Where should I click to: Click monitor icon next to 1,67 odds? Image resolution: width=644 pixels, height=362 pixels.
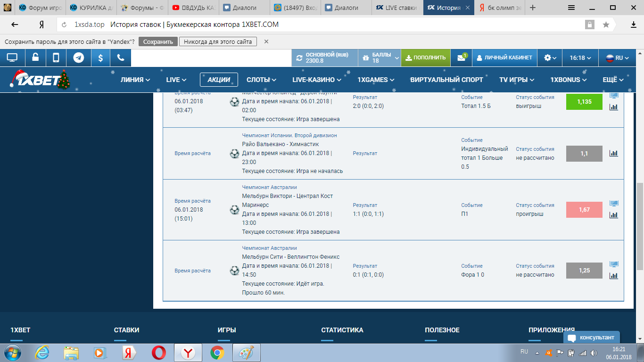click(613, 204)
